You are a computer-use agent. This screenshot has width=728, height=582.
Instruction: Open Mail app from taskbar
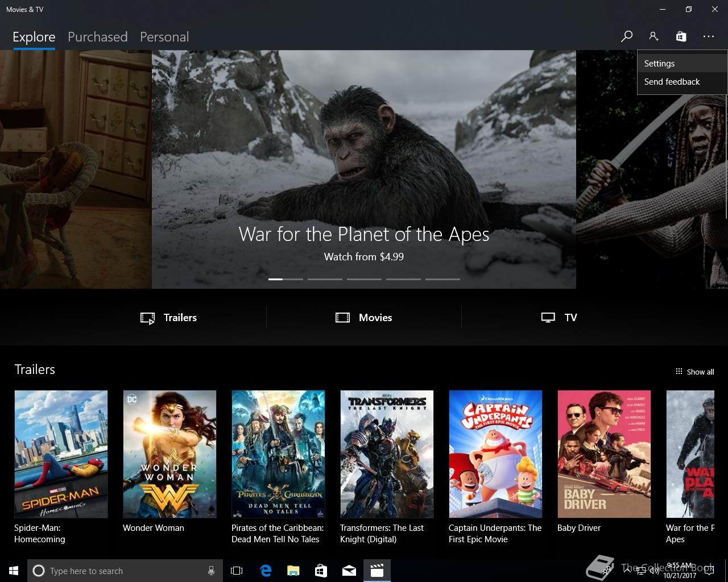click(349, 571)
